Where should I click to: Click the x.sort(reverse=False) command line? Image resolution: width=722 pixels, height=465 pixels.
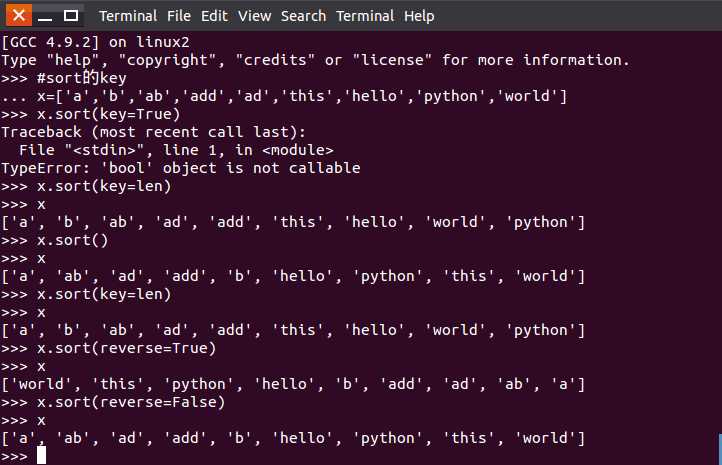click(113, 402)
